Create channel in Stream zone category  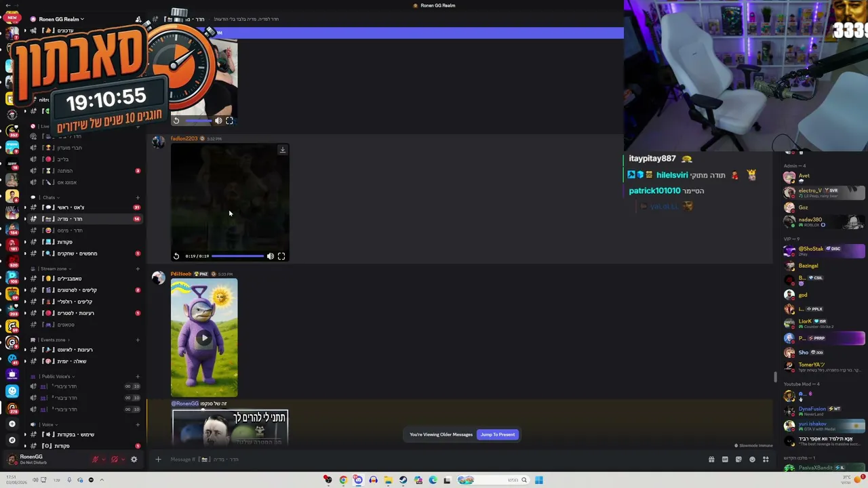[138, 269]
